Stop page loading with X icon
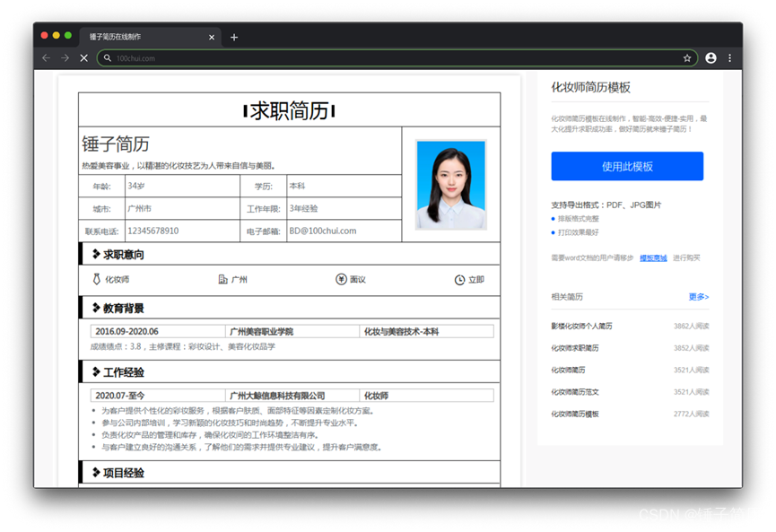The height and width of the screenshot is (532, 776). [84, 58]
